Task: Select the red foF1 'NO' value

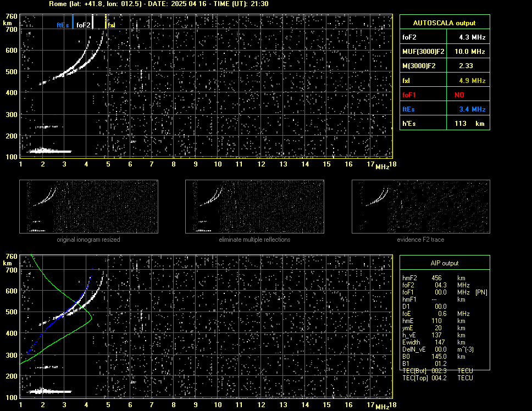Action: click(459, 95)
